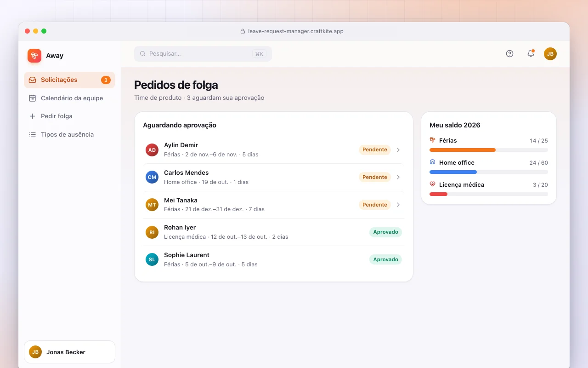Click the Home office house icon

click(x=432, y=162)
